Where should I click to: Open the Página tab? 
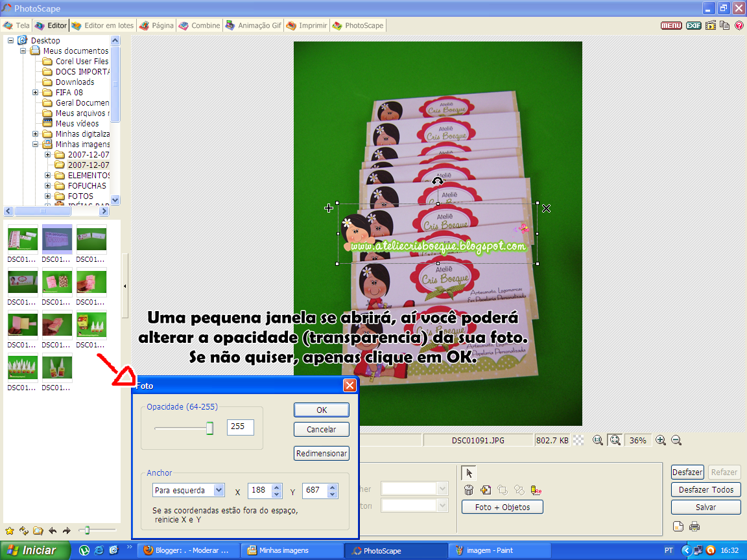[x=157, y=26]
